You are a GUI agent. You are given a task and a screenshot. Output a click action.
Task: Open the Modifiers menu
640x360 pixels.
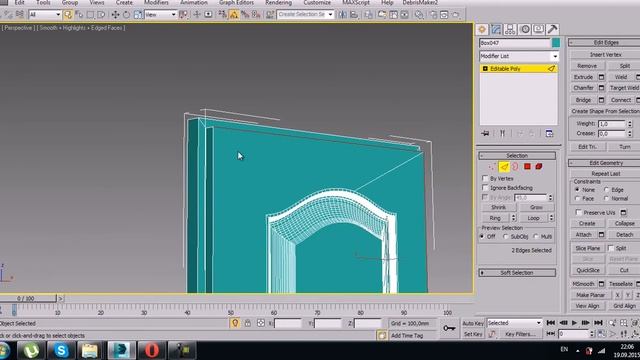[156, 2]
